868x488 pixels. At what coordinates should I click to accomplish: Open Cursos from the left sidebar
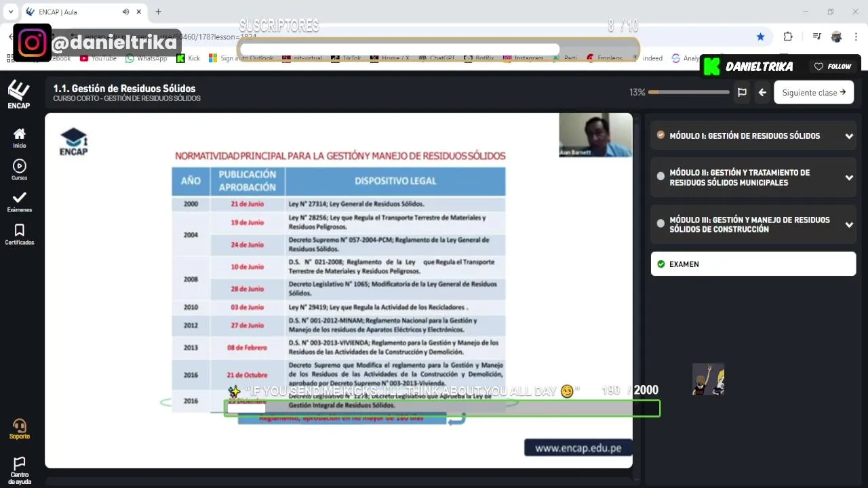coord(19,170)
